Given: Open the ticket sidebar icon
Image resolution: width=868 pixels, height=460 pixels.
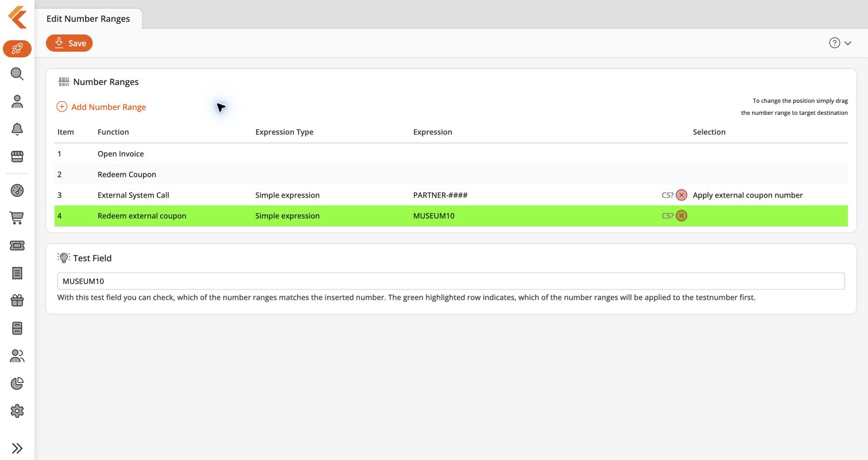Looking at the screenshot, I should (x=17, y=246).
